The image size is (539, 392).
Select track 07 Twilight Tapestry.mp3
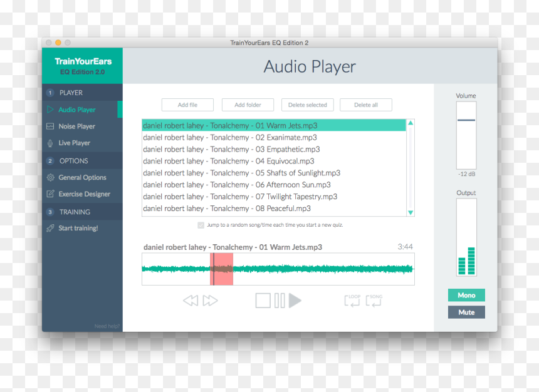pos(274,197)
